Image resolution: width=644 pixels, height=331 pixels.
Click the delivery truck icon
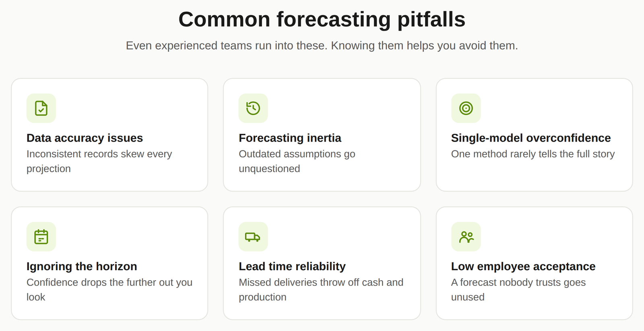[x=253, y=237]
